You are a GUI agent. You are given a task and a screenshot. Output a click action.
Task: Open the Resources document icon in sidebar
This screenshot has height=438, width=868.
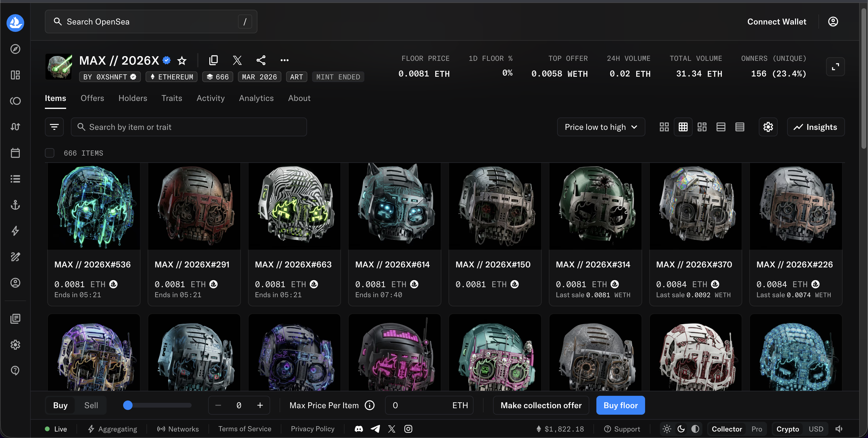coord(15,318)
